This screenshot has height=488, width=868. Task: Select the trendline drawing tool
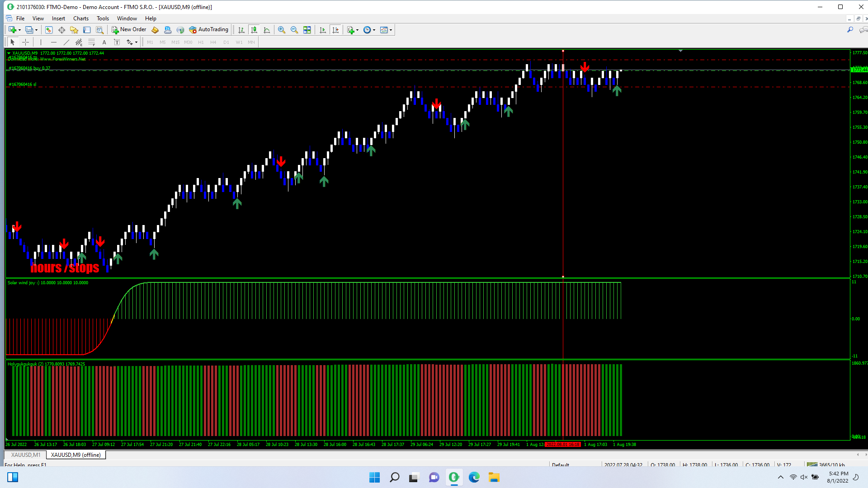[66, 42]
